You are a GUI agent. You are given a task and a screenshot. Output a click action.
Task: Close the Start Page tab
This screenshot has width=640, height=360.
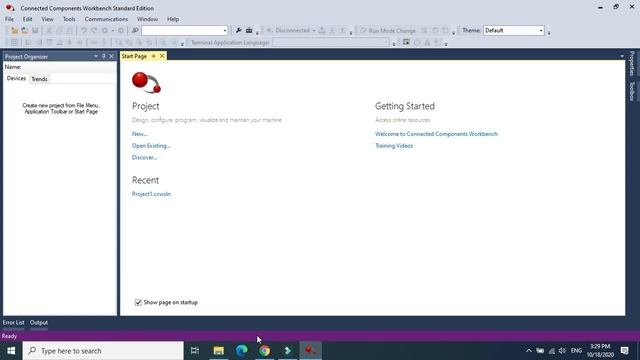162,56
